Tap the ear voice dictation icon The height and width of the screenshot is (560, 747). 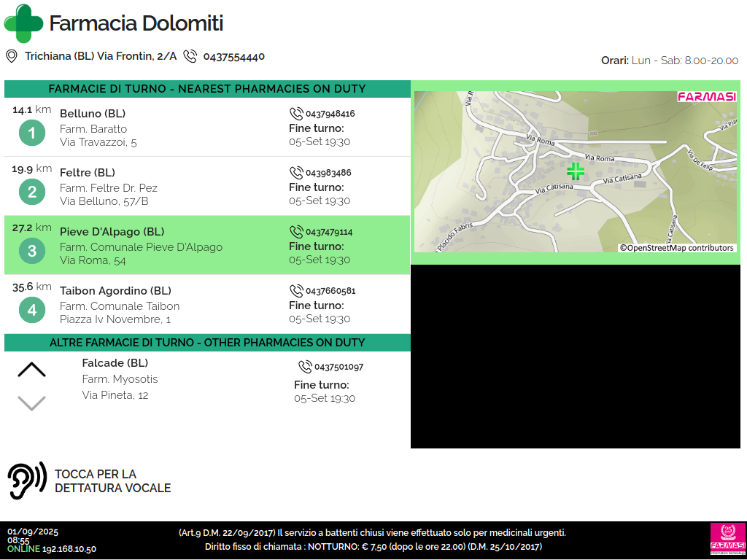(27, 481)
